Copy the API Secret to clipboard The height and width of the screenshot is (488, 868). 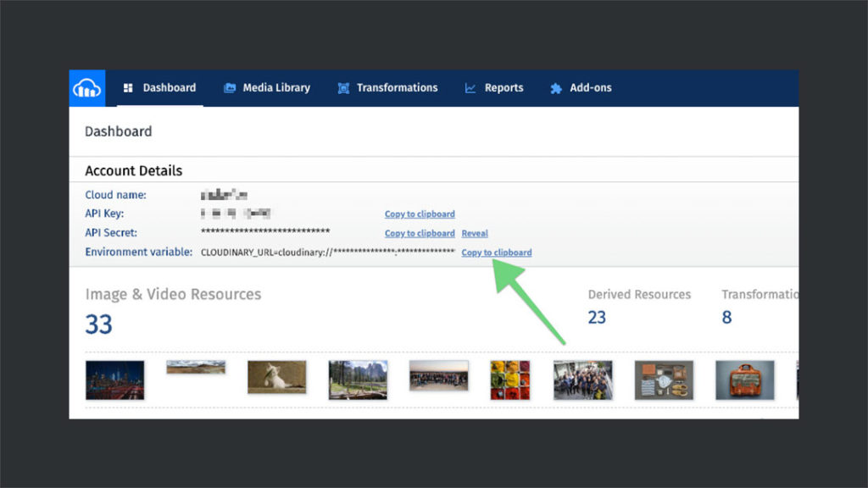[420, 234]
